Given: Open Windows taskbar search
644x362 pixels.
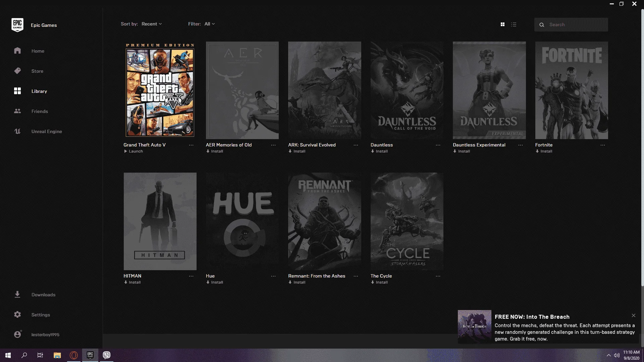Looking at the screenshot, I should pos(24,355).
